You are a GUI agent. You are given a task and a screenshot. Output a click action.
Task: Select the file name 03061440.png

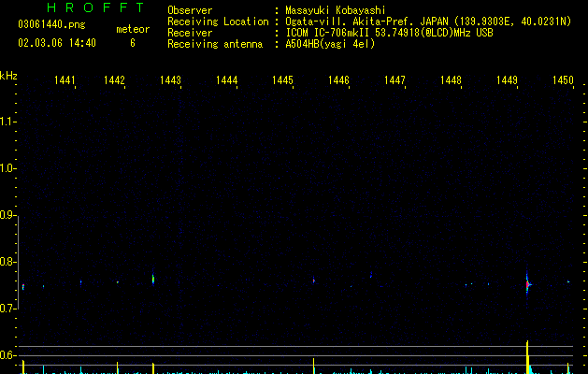[x=51, y=24]
